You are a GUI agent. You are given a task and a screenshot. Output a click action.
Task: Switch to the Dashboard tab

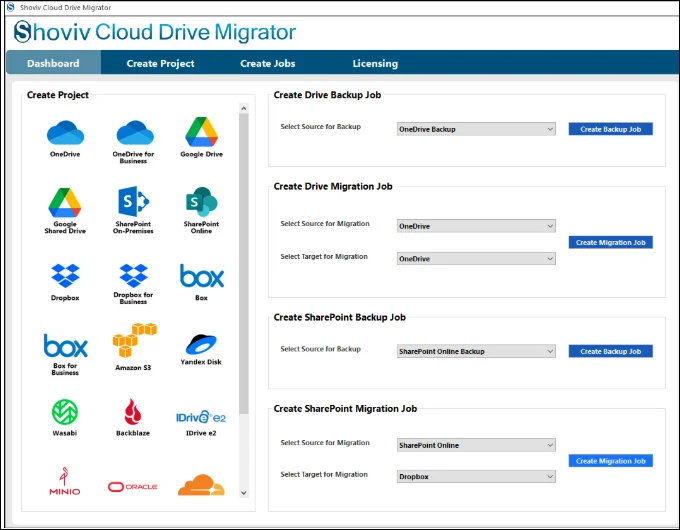point(53,63)
